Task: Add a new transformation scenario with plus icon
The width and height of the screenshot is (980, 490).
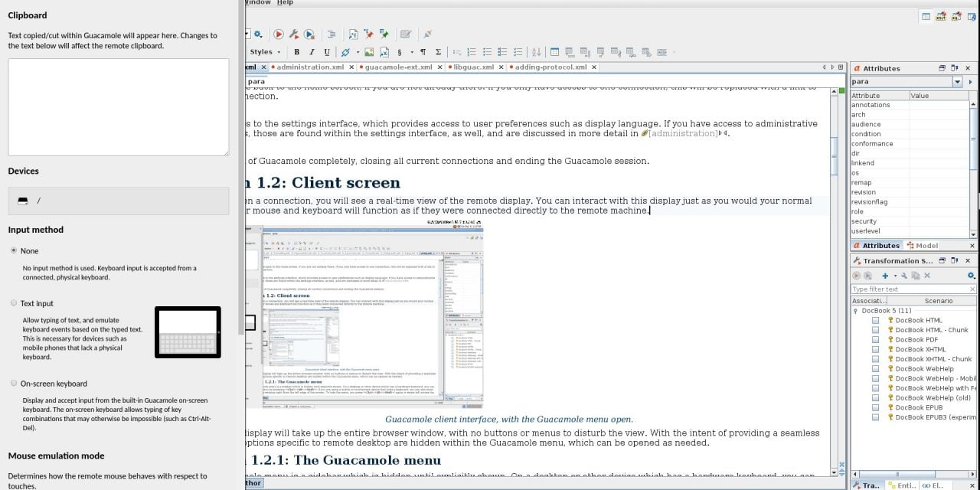Action: tap(885, 276)
